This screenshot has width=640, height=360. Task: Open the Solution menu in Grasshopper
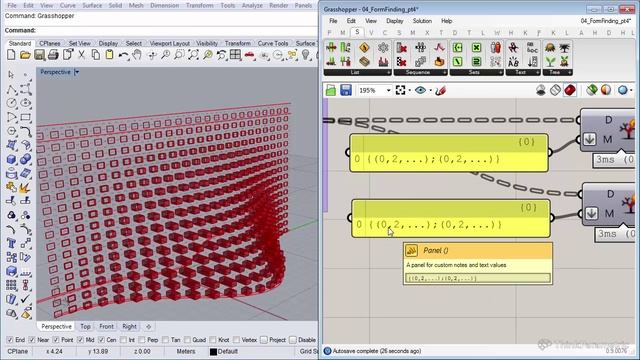(x=422, y=21)
